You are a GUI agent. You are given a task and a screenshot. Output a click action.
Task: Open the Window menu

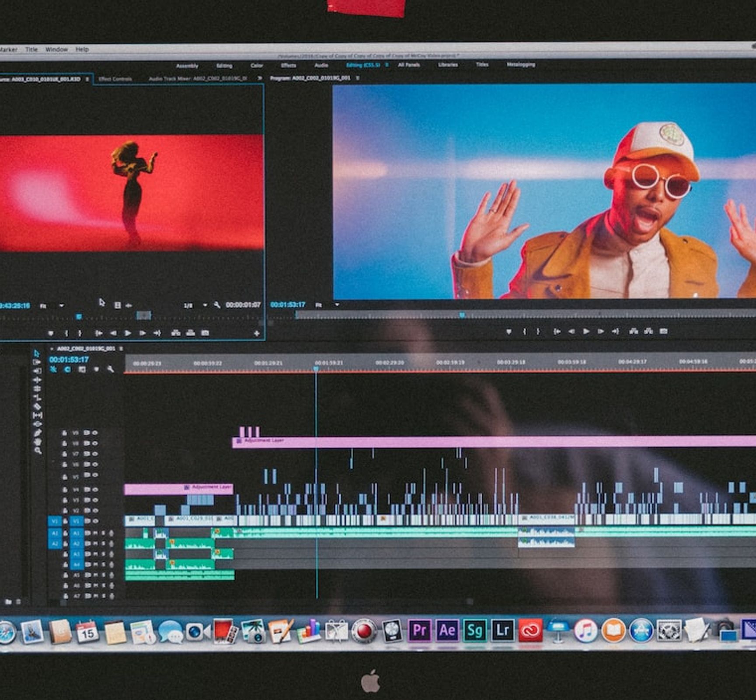coord(56,49)
